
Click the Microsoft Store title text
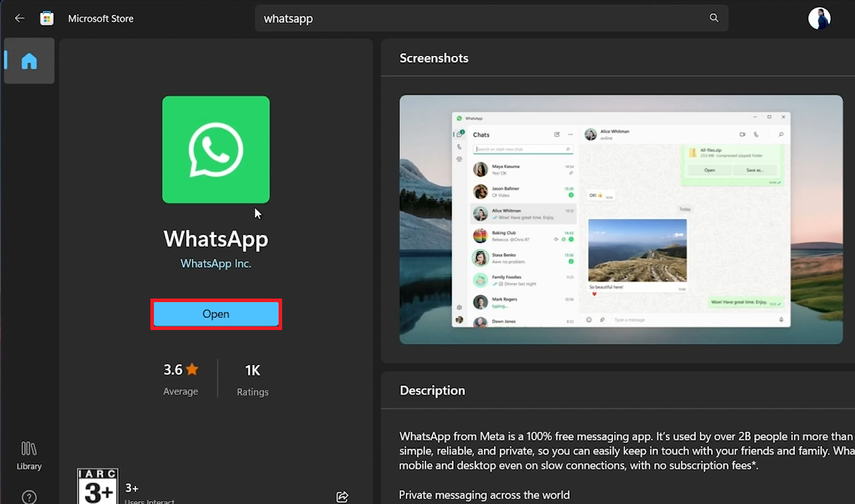[101, 19]
